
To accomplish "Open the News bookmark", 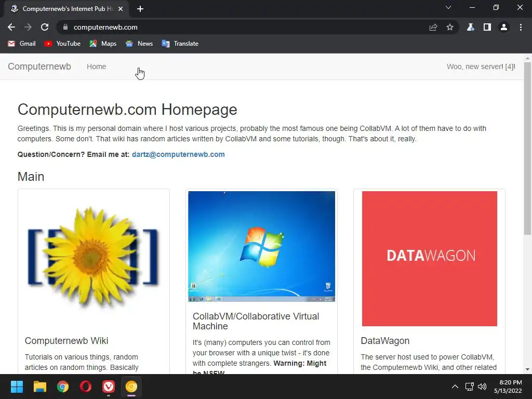I will tap(139, 44).
